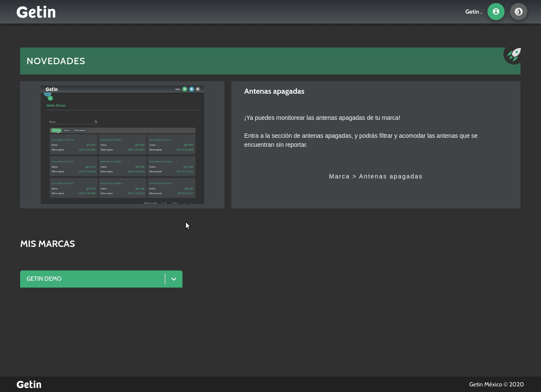Click the rocket icon on Novedades banner
The width and height of the screenshot is (541, 392).
tap(513, 55)
